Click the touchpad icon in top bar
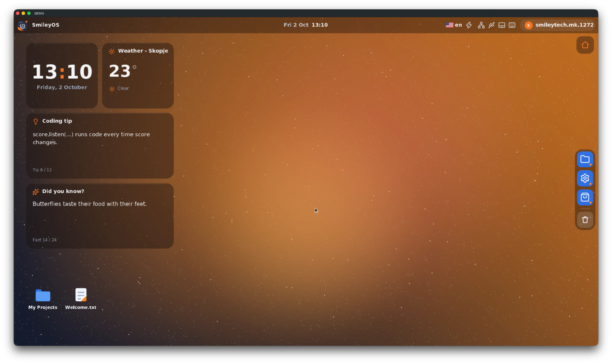This screenshot has width=612, height=364. coord(502,25)
